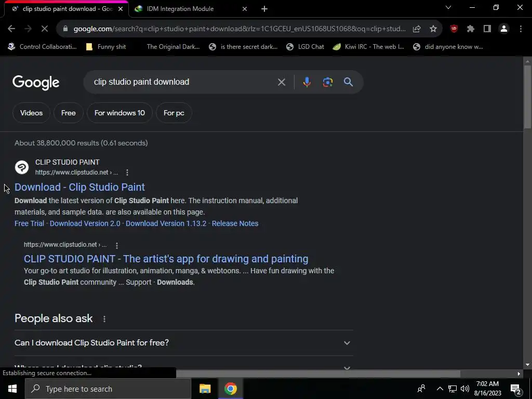This screenshot has height=399, width=532.
Task: Click the horizontal scrollbar right arrow
Action: pyautogui.click(x=518, y=374)
